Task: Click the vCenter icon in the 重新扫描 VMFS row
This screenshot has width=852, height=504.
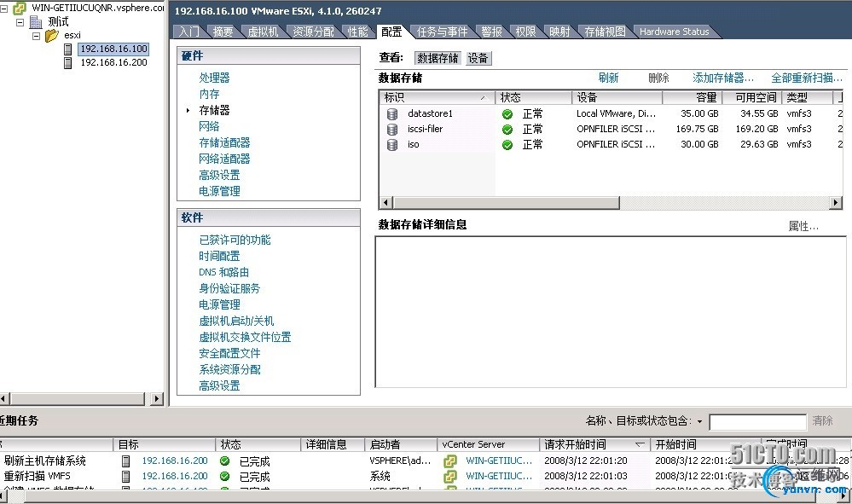Action: click(450, 477)
